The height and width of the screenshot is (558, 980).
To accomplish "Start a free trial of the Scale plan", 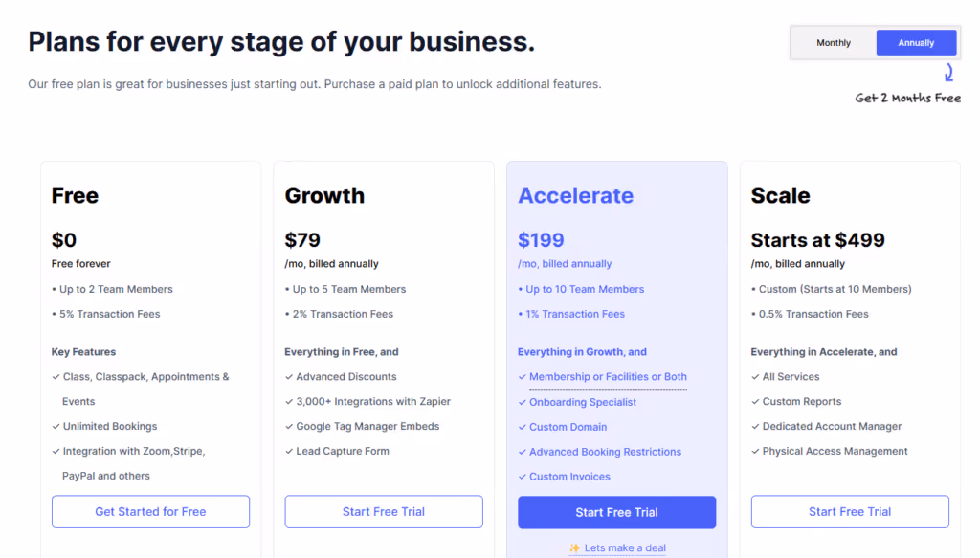I will pyautogui.click(x=850, y=511).
